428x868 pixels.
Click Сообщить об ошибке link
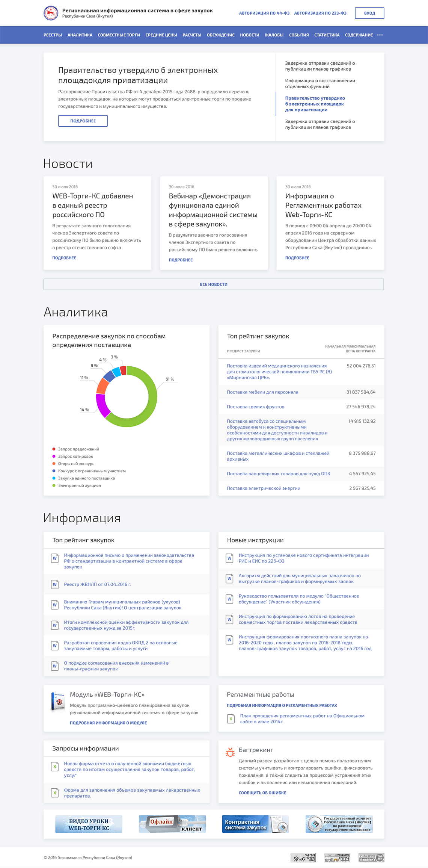262,792
